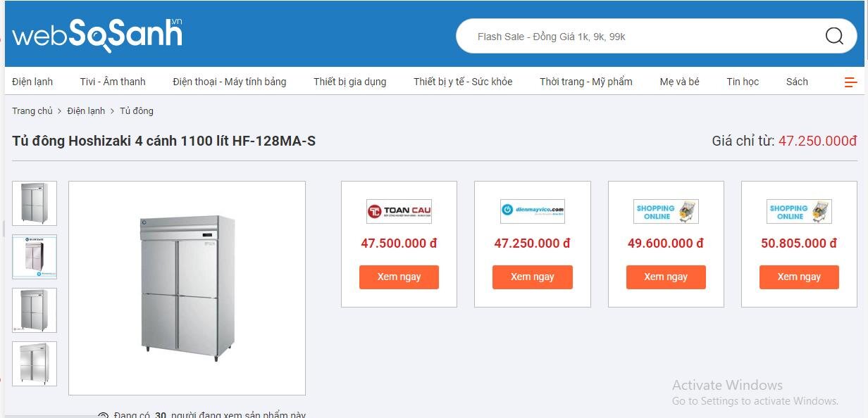Click the Trang chủ breadcrumb link

click(x=32, y=110)
